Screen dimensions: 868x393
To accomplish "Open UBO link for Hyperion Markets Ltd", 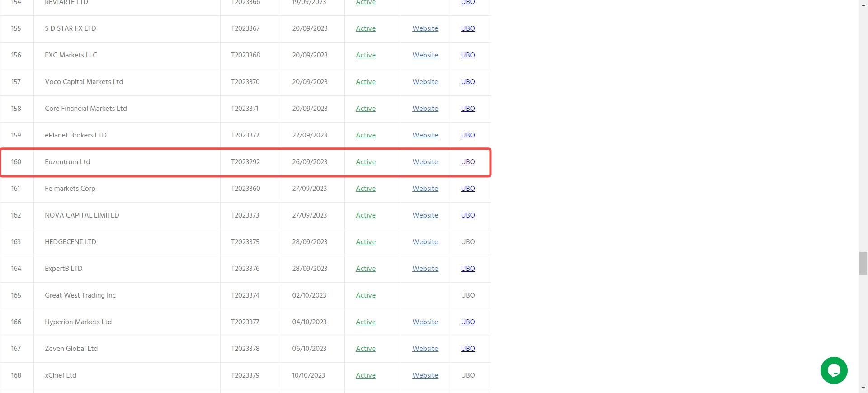I will 468,322.
